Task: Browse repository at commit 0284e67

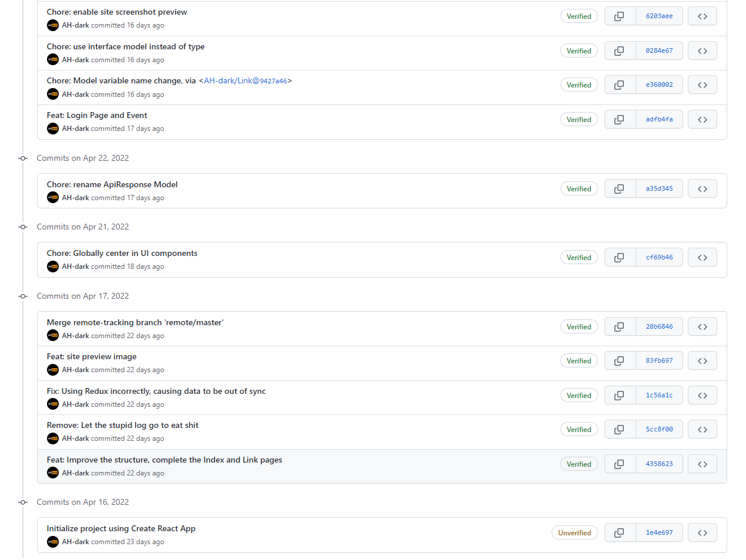Action: [702, 51]
